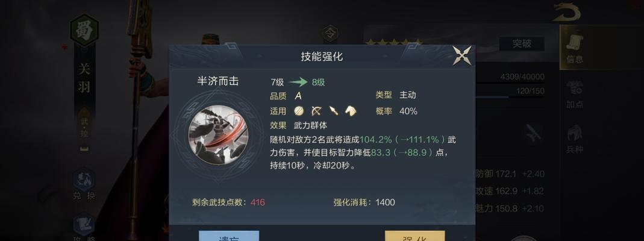
Task: Click the 强化 upgrade button
Action: pos(414,236)
